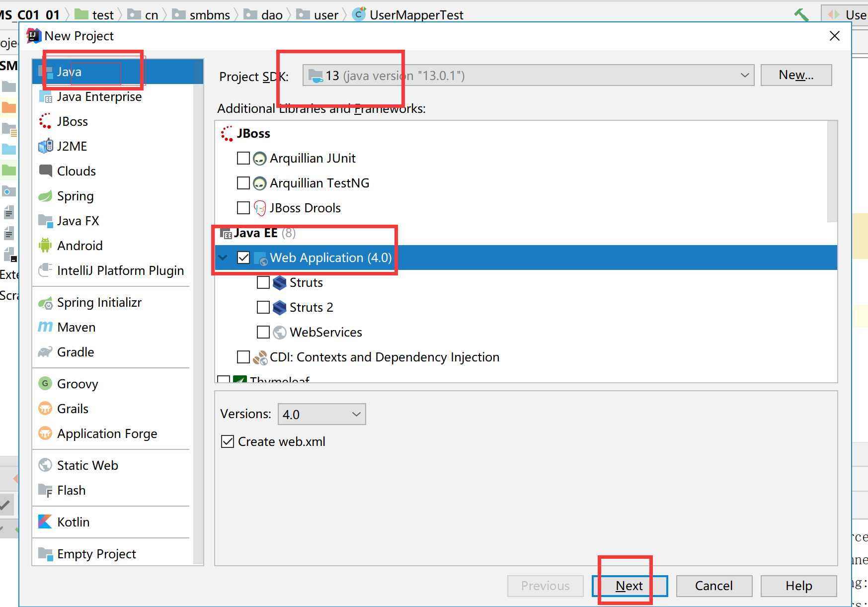Select the JBoss project type icon
Image resolution: width=868 pixels, height=607 pixels.
(x=45, y=121)
